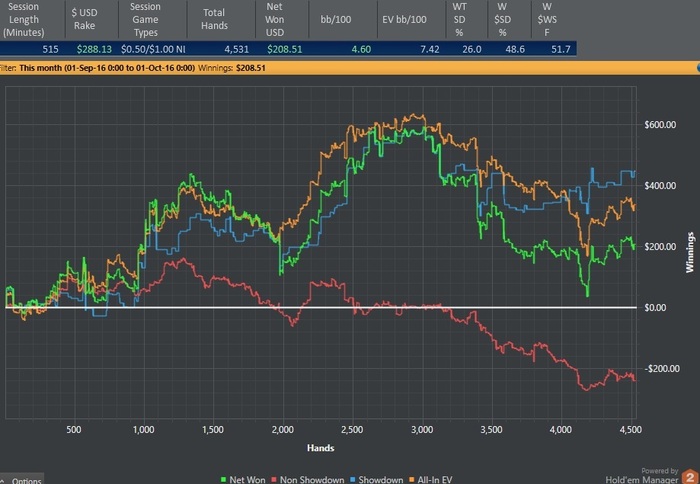Click the $600.00 y-axis label
700x484 pixels.
(x=660, y=125)
